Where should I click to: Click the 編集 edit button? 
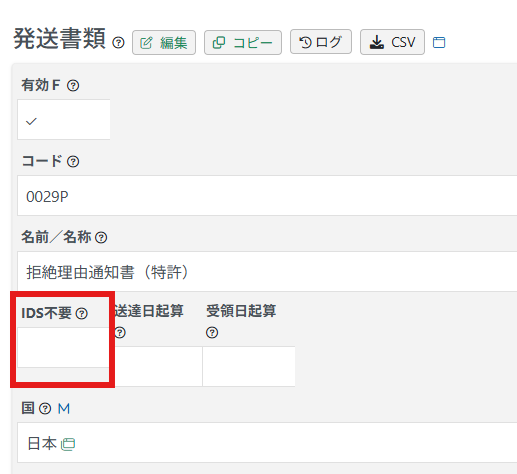[x=164, y=42]
